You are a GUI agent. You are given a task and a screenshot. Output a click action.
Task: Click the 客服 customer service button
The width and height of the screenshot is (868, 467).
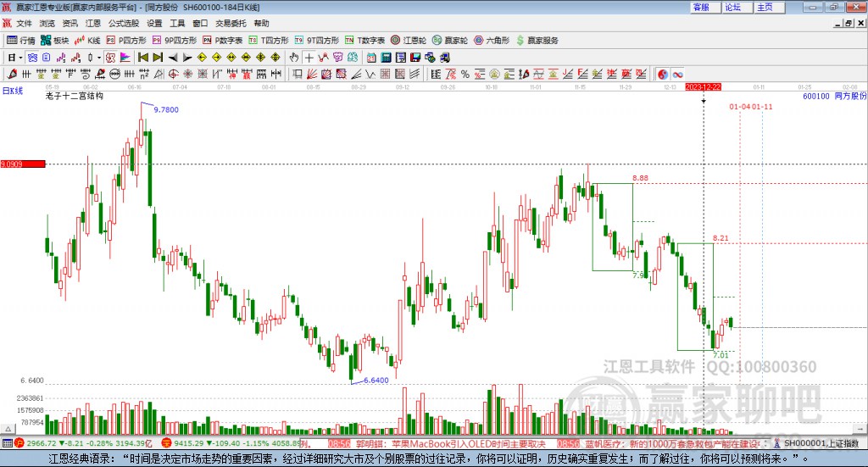pyautogui.click(x=704, y=7)
